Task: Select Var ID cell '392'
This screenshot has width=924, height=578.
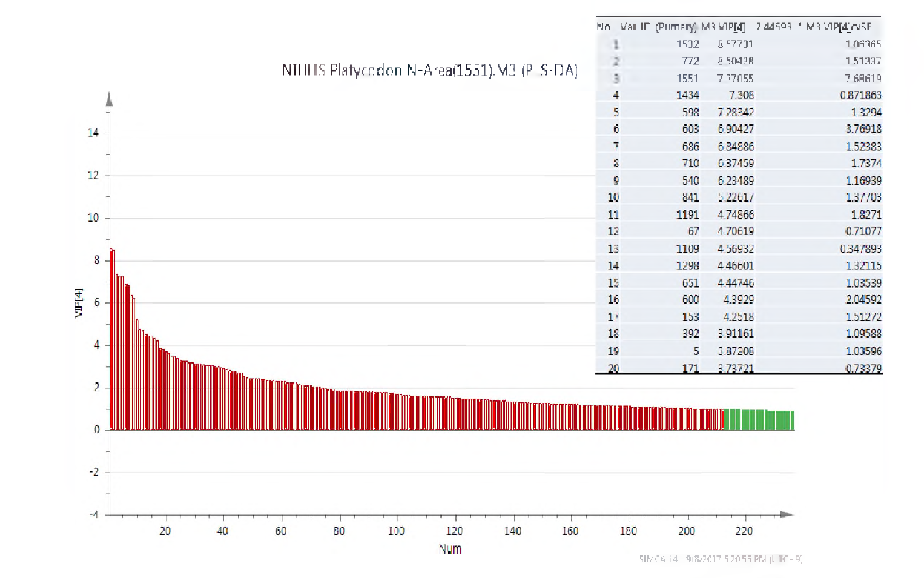Action: click(x=691, y=333)
